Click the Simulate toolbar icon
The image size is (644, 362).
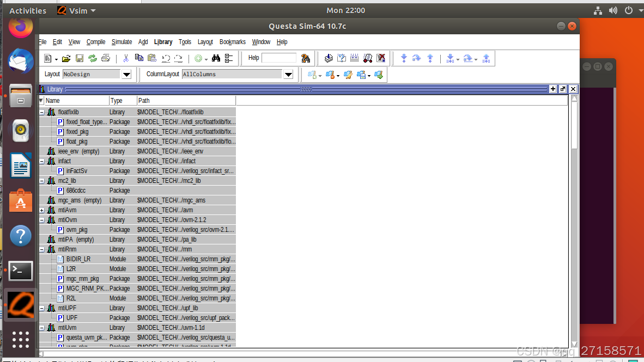[x=368, y=58]
